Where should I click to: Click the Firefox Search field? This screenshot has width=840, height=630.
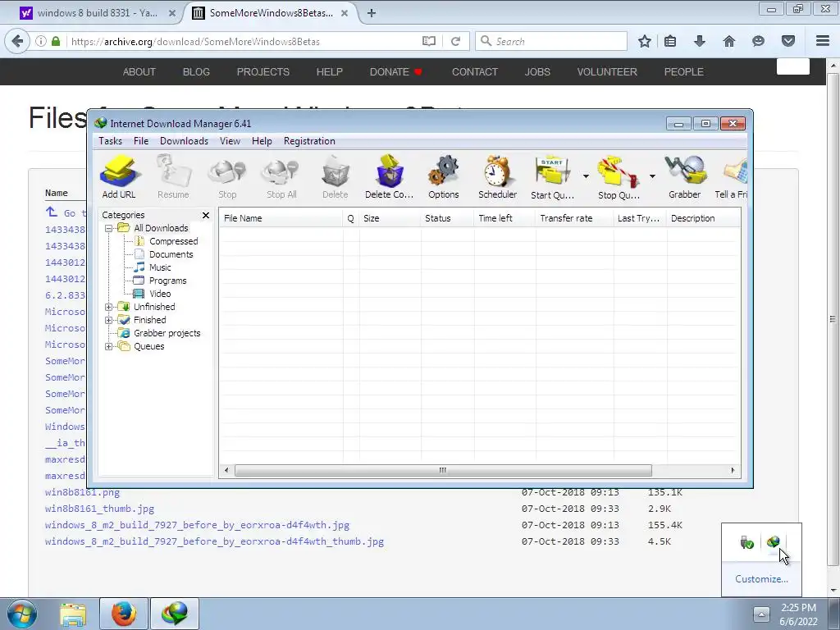(550, 41)
